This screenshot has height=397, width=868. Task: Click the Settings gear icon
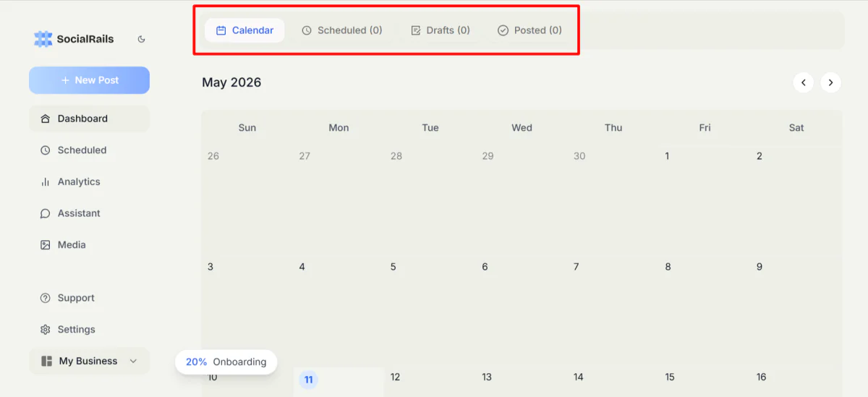point(45,330)
